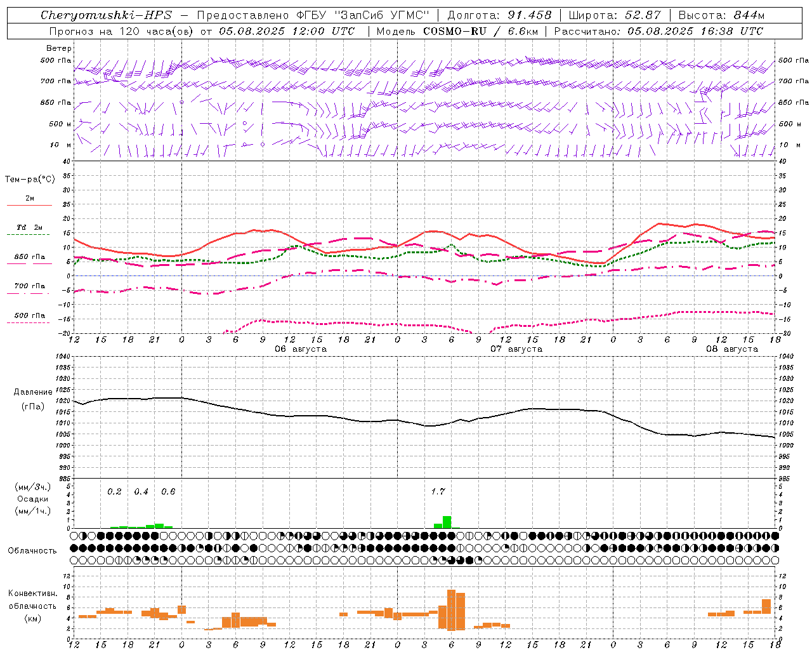
Task: Select the text Предоставлено ФГБУ "ЗапСиб УГМС"
Action: pos(313,15)
